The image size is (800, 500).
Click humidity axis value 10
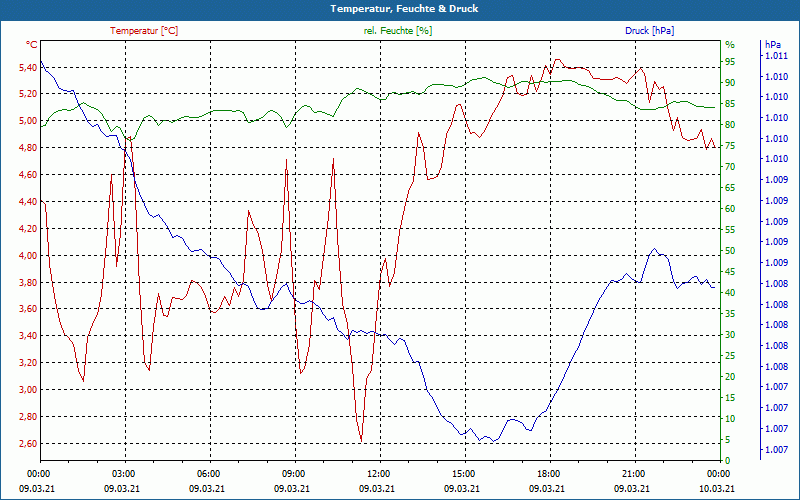tap(730, 419)
